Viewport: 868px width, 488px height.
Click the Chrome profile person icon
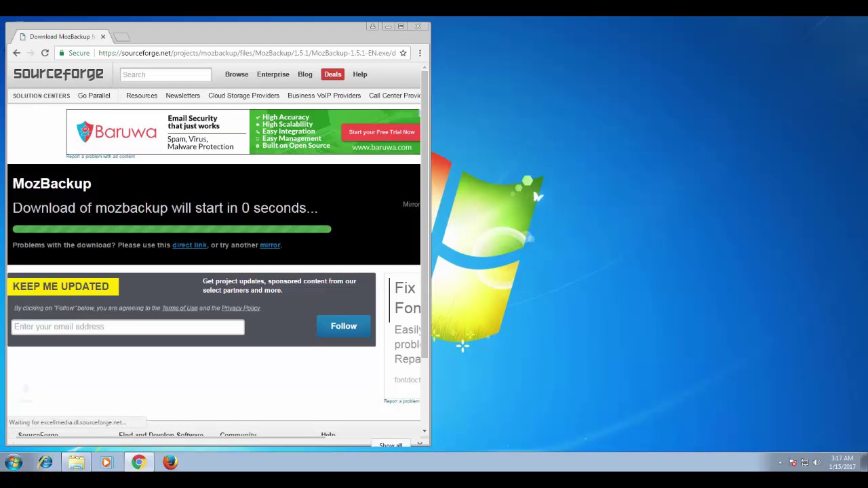[372, 26]
